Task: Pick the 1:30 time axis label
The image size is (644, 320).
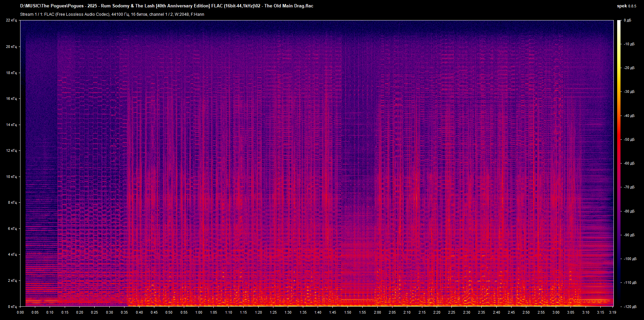Action: coord(288,312)
